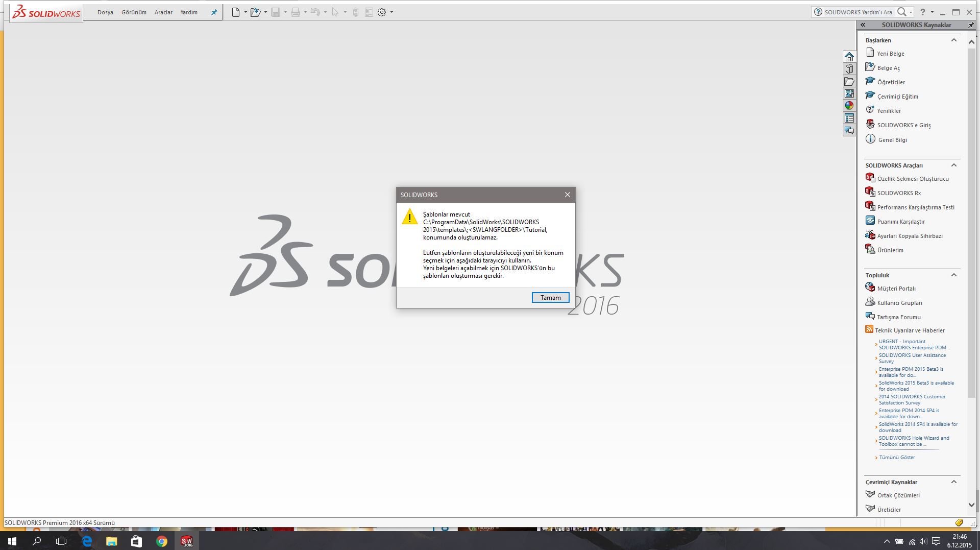Click Yeni Belge in Başlarken

[891, 54]
